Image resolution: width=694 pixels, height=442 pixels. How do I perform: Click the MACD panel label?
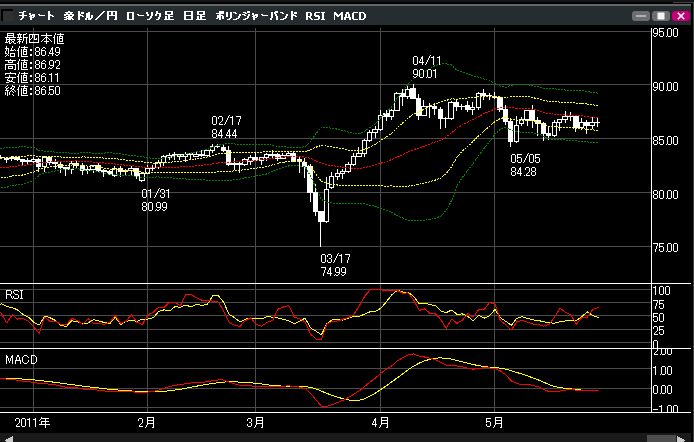[21, 357]
